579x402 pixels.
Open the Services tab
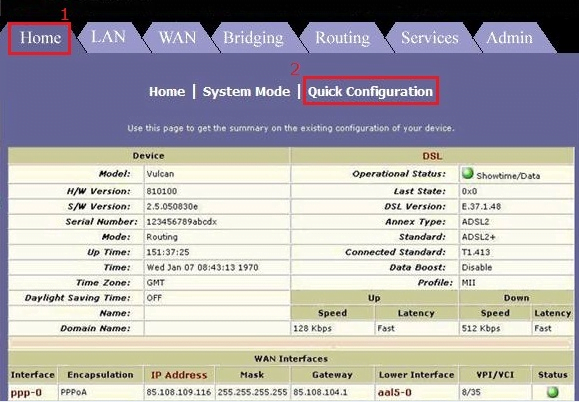pyautogui.click(x=429, y=38)
